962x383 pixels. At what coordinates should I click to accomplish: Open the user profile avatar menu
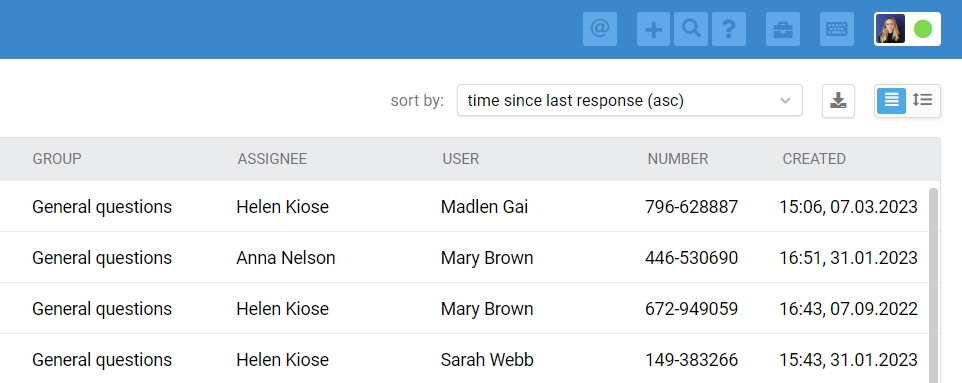[890, 29]
